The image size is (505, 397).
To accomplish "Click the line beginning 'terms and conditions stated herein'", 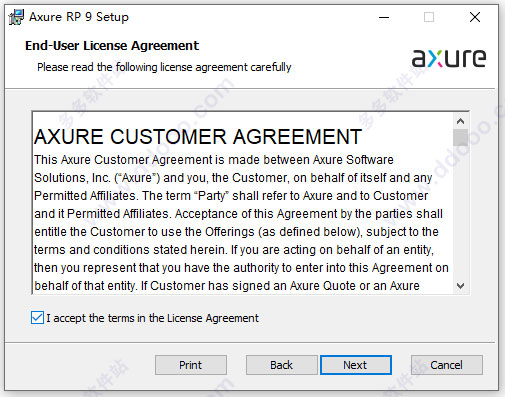I will point(234,250).
